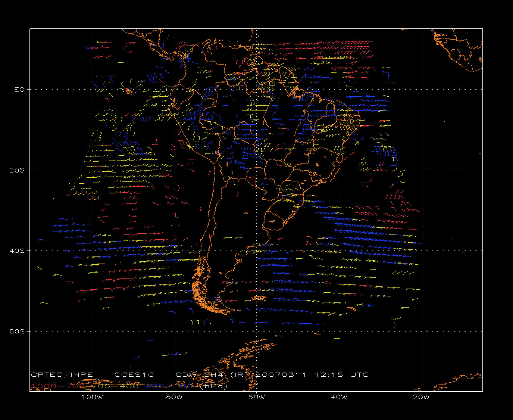Screen dimensions: 513x420
Task: Click the 'GOES10' satellite name
Action: (x=134, y=375)
